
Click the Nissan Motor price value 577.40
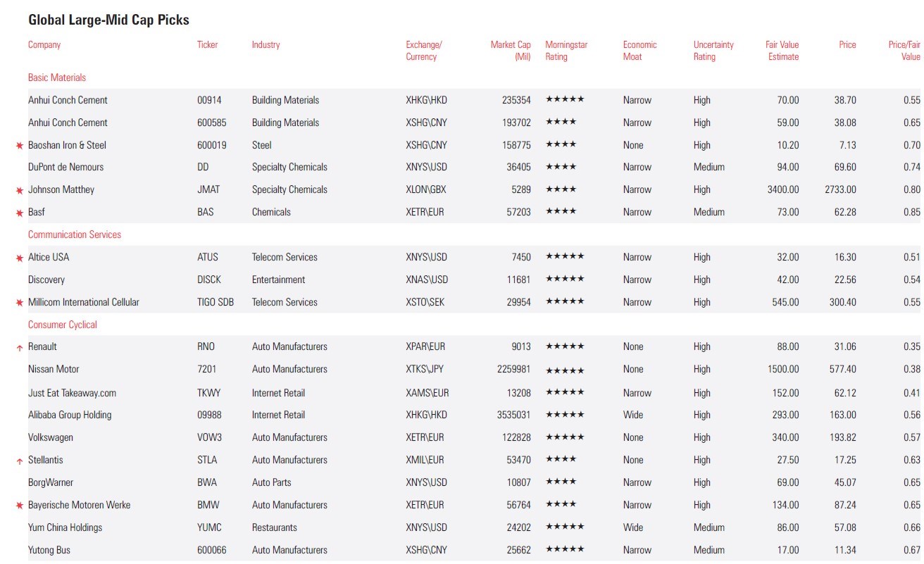click(x=842, y=369)
